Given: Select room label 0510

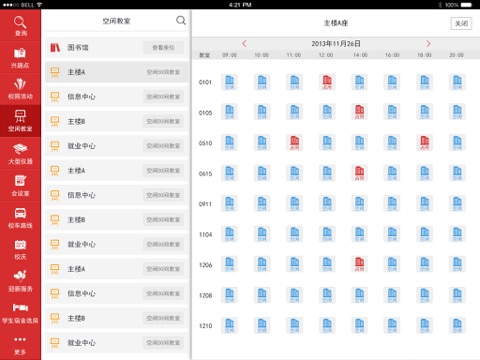Looking at the screenshot, I should click(x=205, y=143).
